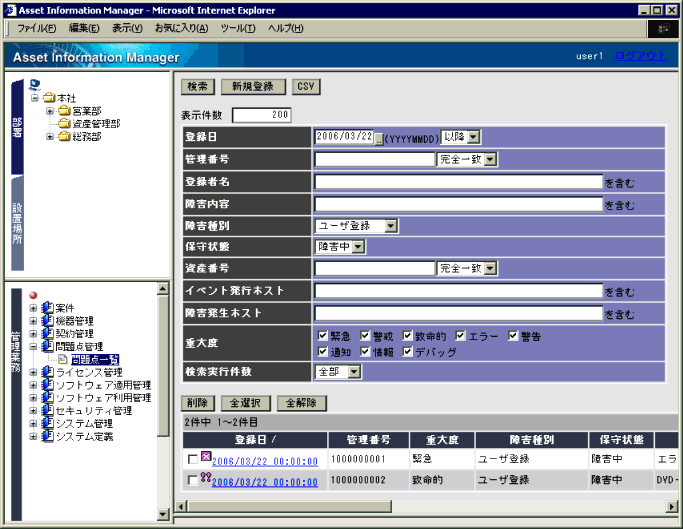Toggle the 警告 severity checkbox

pyautogui.click(x=513, y=336)
